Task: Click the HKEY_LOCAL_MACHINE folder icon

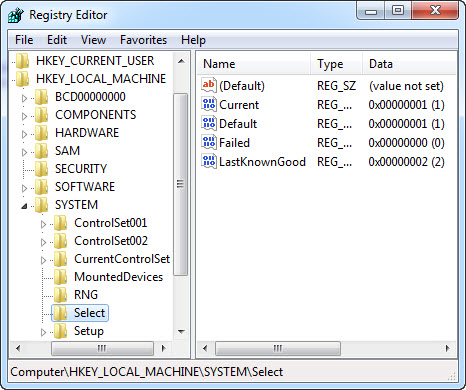Action: 23,79
